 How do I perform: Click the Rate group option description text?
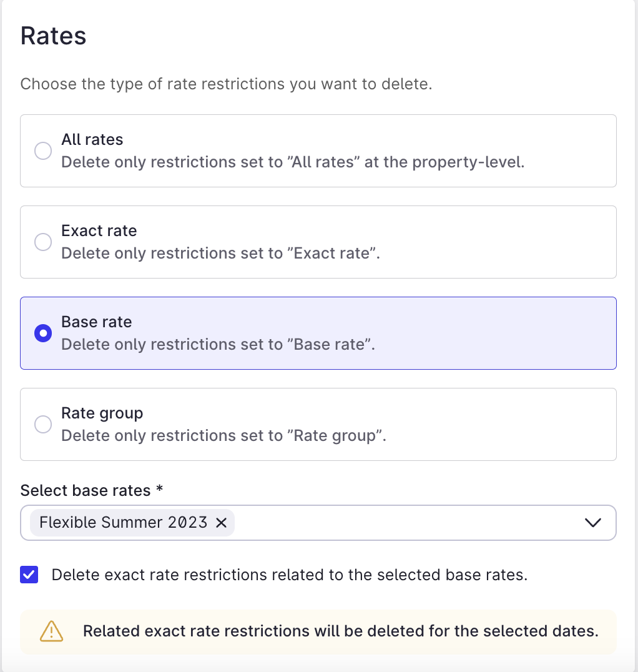pyautogui.click(x=223, y=436)
